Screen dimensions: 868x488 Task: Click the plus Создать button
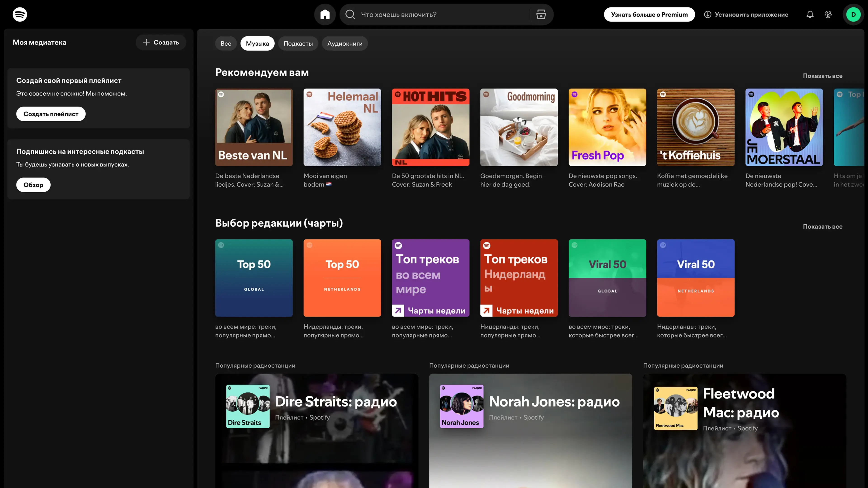click(161, 42)
